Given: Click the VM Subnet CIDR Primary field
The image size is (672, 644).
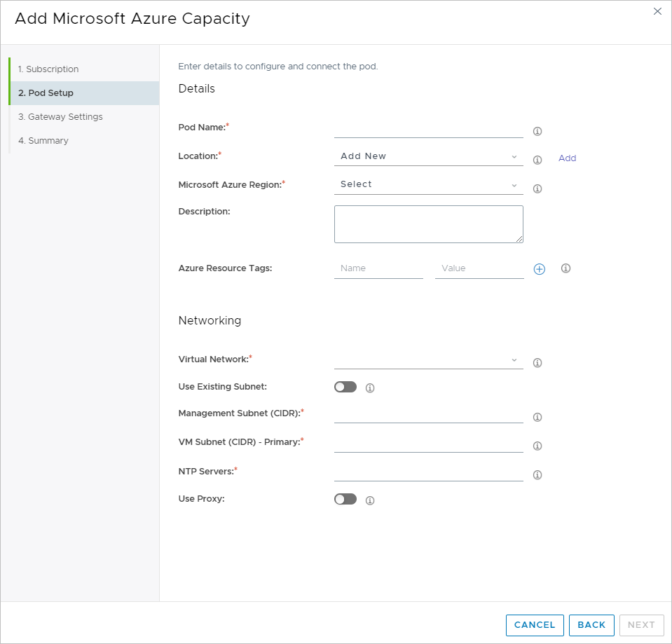Looking at the screenshot, I should click(429, 444).
